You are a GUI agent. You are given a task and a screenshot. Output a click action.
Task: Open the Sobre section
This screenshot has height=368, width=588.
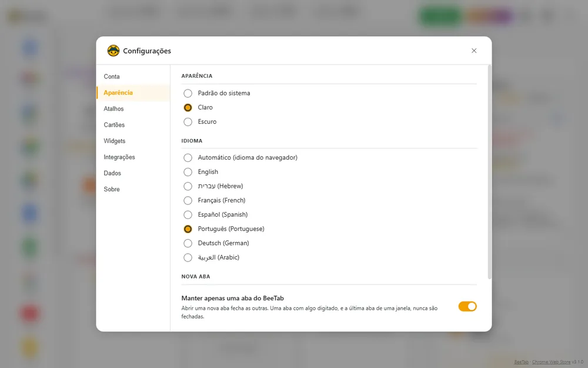[x=133, y=190]
